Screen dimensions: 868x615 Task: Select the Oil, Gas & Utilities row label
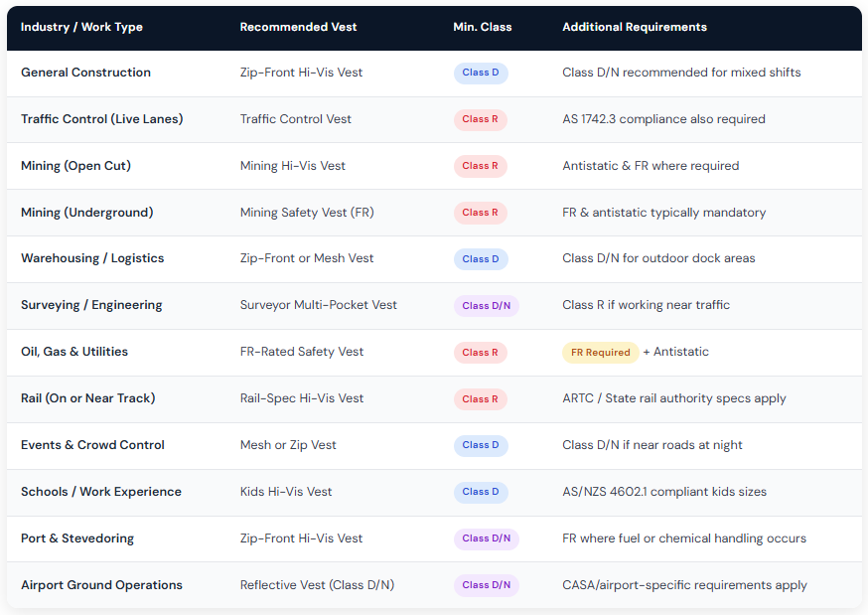point(74,352)
